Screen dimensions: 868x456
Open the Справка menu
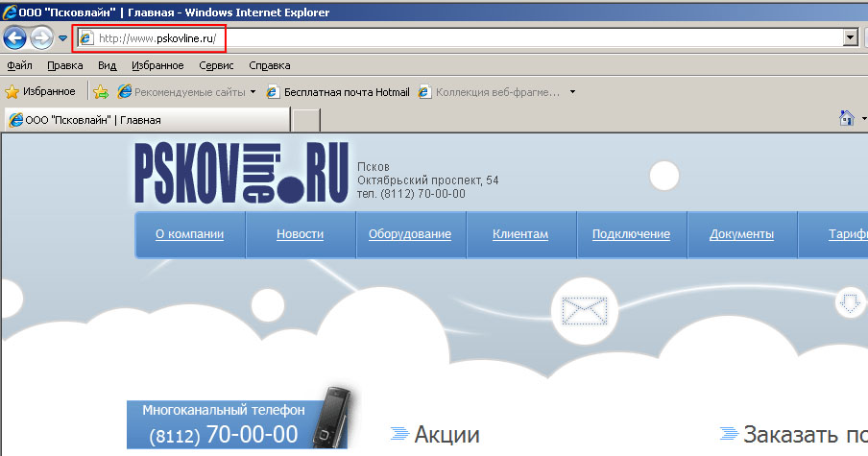click(270, 65)
